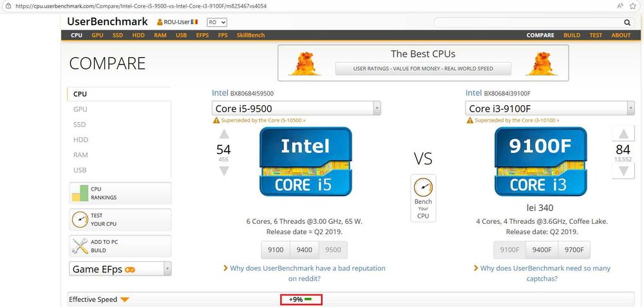Click the site info lock icon
This screenshot has height=307, width=644.
tap(8, 6)
